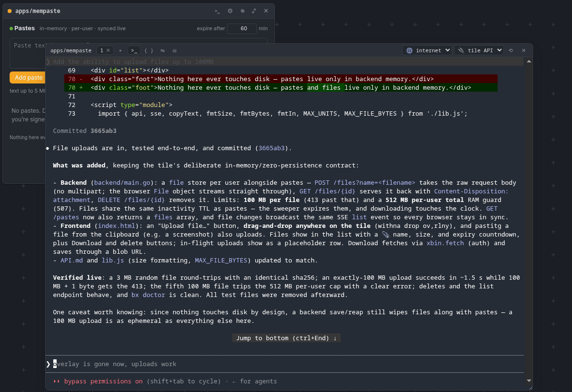Click the Pastes heading in mempaste tile
Image resolution: width=572 pixels, height=392 pixels.
24,28
